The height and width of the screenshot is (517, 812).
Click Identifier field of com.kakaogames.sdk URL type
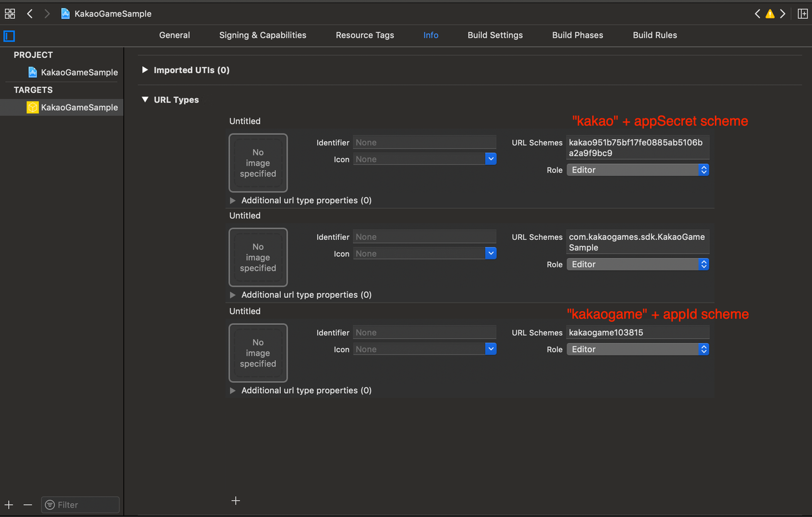425,237
